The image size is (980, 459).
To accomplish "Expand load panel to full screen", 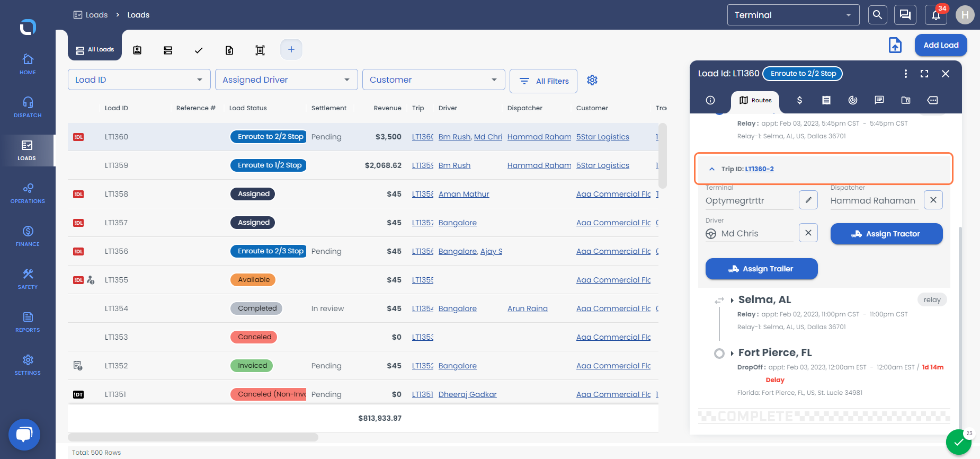I will [924, 74].
